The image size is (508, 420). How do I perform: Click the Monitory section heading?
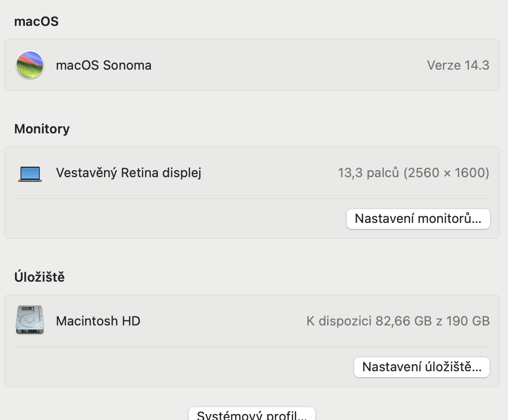coord(42,129)
